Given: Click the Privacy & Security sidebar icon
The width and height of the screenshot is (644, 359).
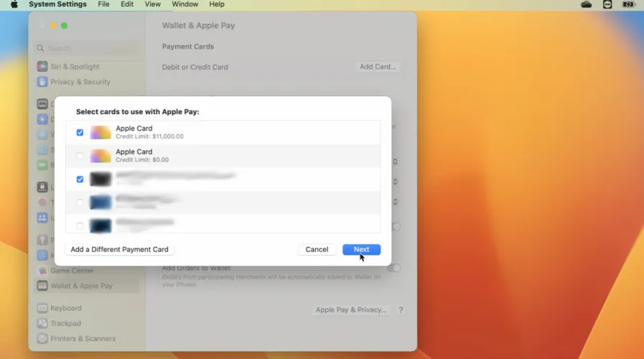Looking at the screenshot, I should [42, 82].
